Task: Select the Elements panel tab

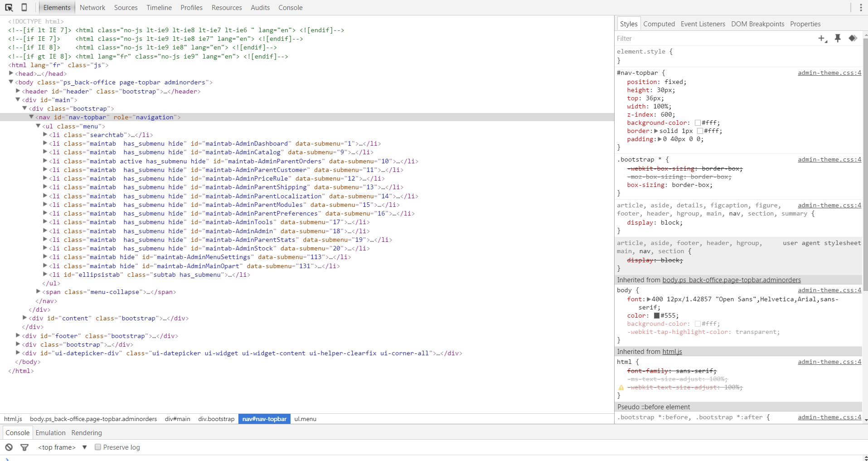Action: 57,8
